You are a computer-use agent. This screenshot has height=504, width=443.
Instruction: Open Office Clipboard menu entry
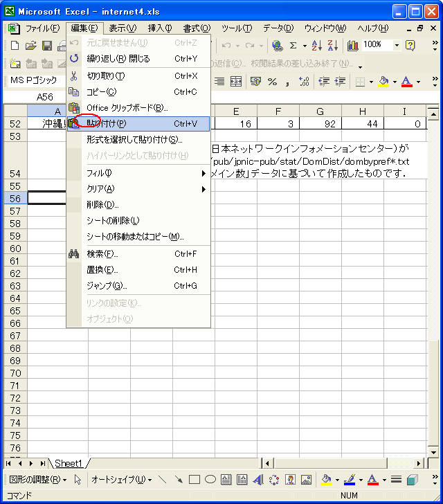click(138, 108)
